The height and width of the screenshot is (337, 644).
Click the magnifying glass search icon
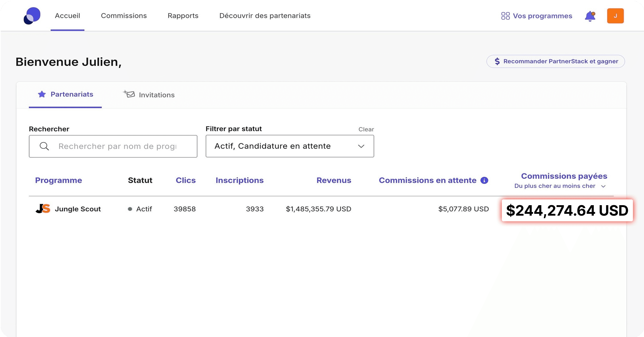pos(44,146)
